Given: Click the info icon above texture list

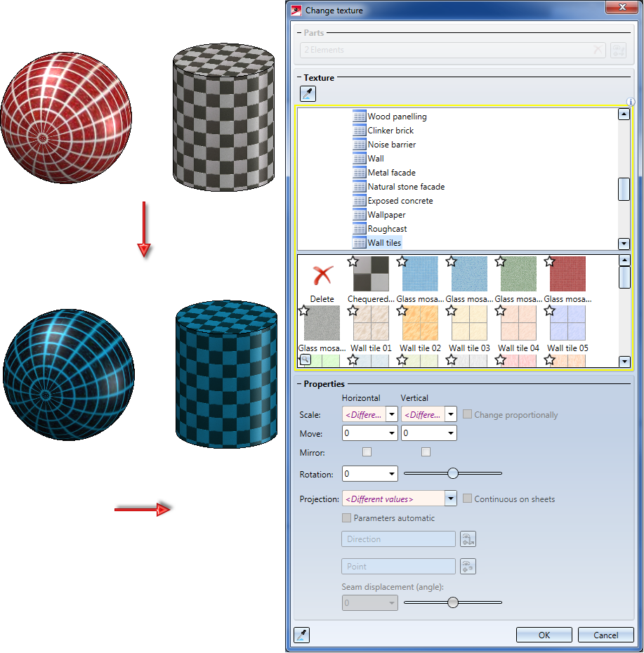Looking at the screenshot, I should pos(630,102).
